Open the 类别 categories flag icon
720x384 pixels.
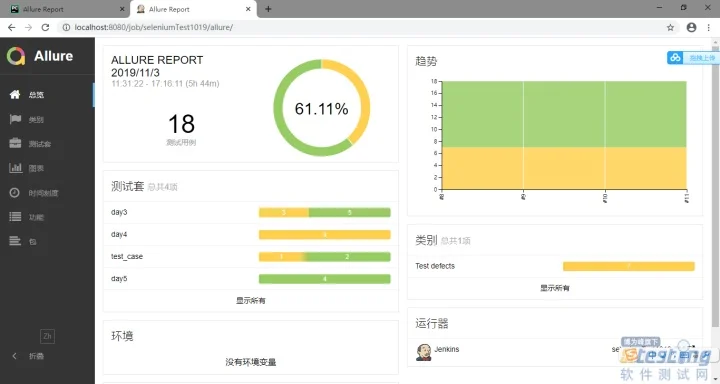15,119
